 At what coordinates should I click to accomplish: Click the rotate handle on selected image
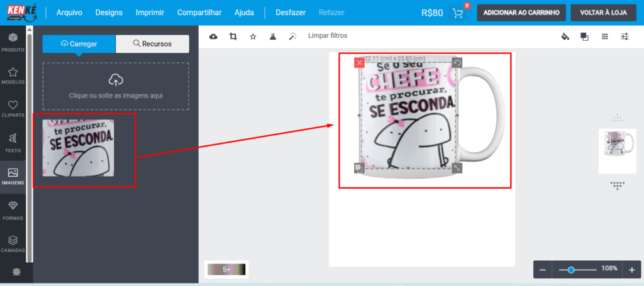click(x=457, y=62)
